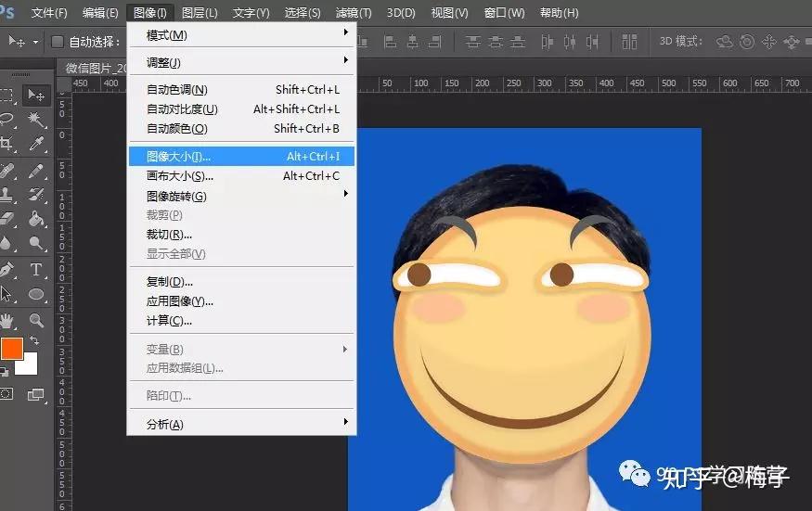Click distribute right edges icon
This screenshot has height=511, width=812.
[x=592, y=42]
